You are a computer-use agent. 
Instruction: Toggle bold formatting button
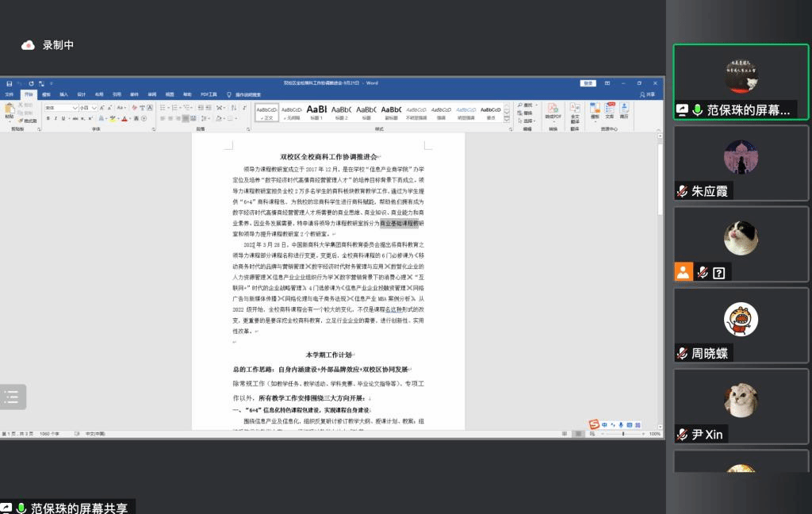pyautogui.click(x=48, y=119)
